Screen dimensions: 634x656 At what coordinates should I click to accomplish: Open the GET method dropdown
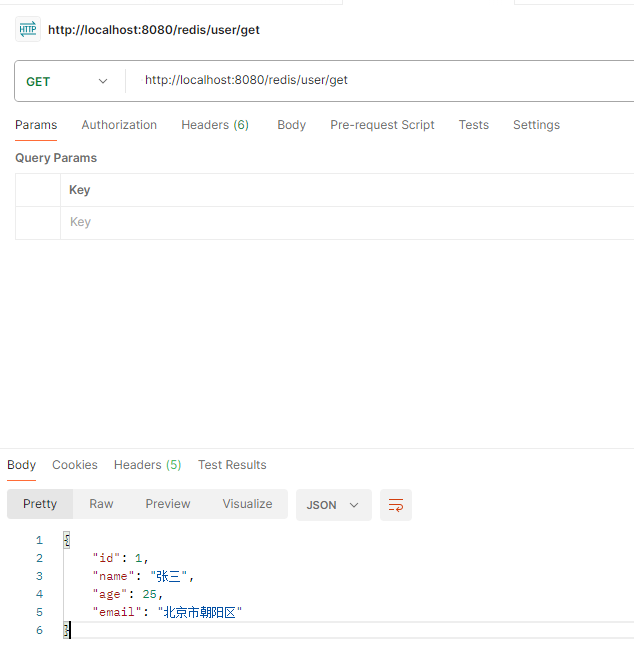click(x=66, y=81)
